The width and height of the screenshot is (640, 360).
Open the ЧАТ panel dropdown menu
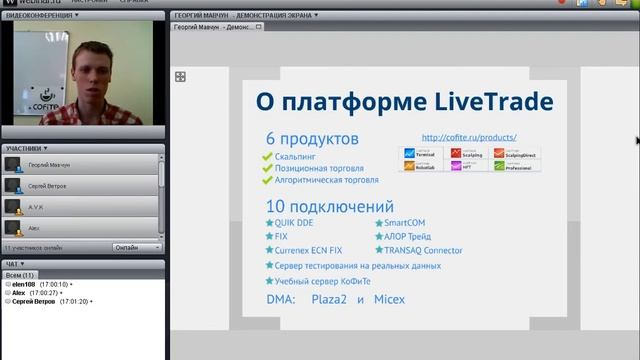point(22,264)
